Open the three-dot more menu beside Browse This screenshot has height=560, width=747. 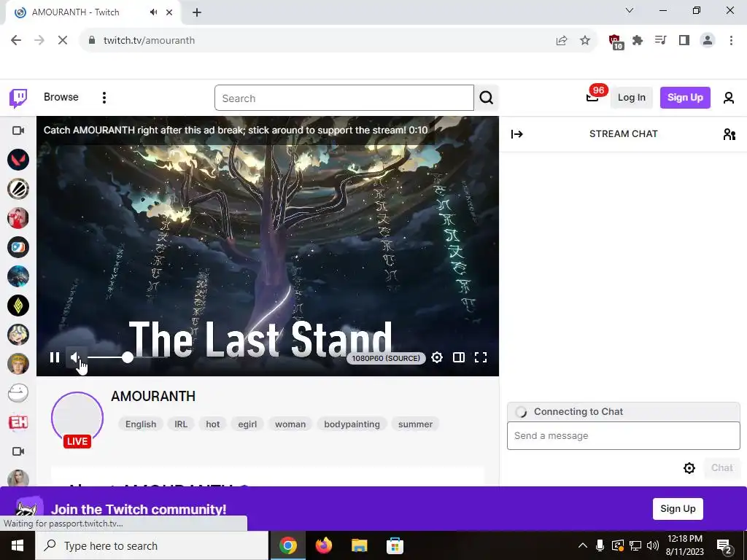pos(104,98)
